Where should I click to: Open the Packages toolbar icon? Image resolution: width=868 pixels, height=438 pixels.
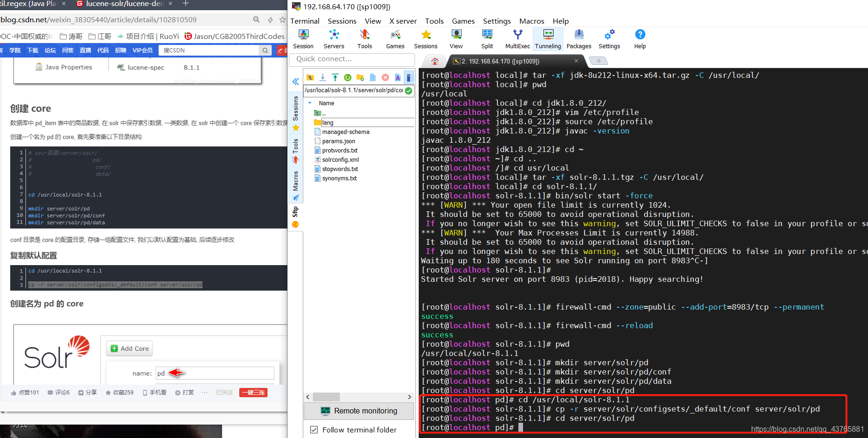[x=579, y=39]
